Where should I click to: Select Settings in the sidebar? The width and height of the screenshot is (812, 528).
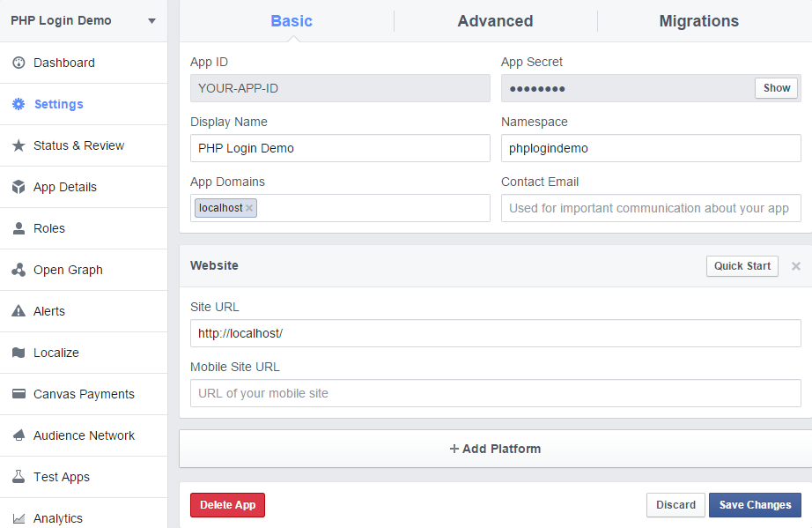tap(84, 104)
